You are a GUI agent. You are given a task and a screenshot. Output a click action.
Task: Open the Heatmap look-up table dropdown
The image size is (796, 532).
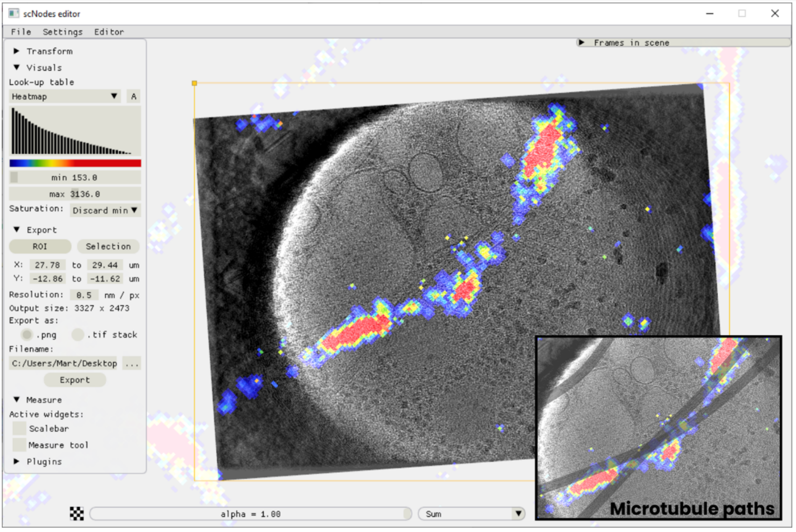pyautogui.click(x=65, y=96)
